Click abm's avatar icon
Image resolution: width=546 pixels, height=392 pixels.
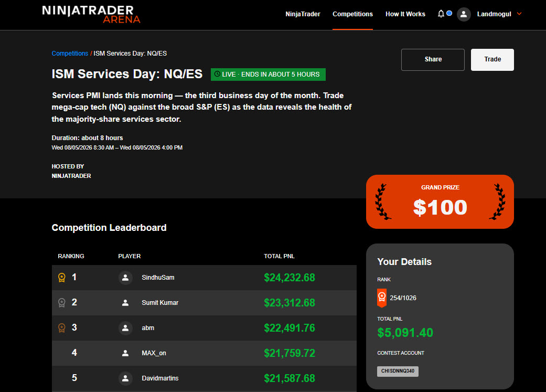point(125,328)
